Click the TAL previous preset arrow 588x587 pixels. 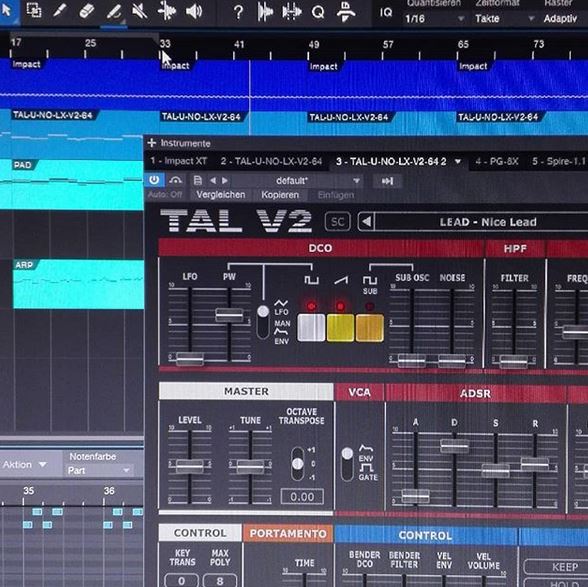(x=366, y=222)
